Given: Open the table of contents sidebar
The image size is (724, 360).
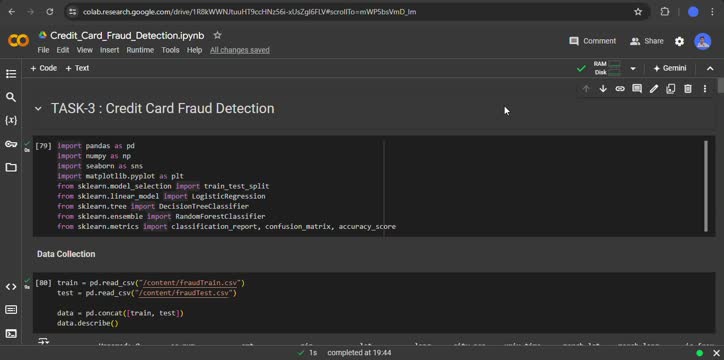Looking at the screenshot, I should [x=11, y=74].
